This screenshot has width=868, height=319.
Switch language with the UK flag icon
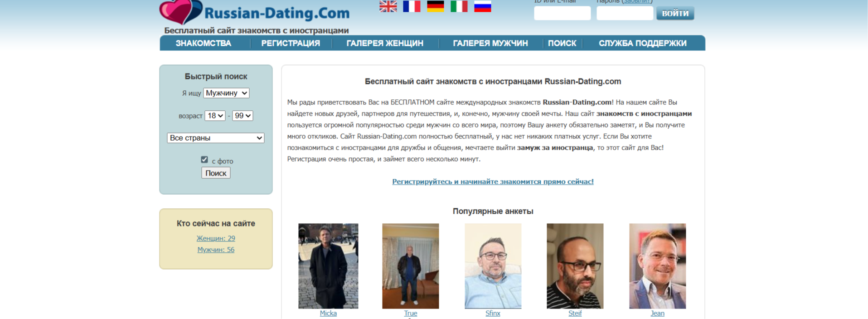[x=388, y=6]
